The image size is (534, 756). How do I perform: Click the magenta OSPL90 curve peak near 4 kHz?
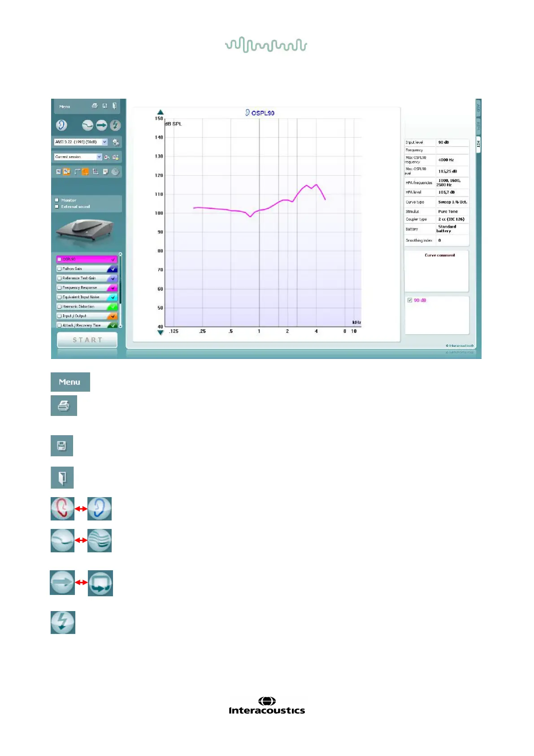tap(317, 184)
